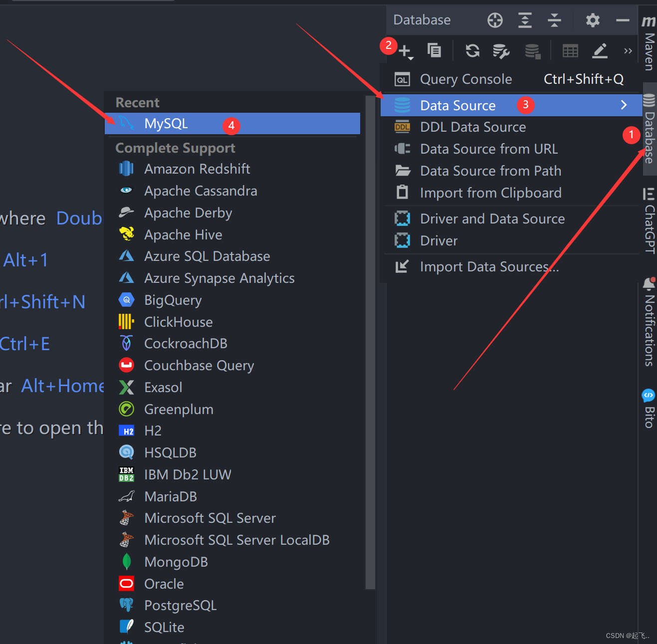The image size is (657, 644).
Task: Click the Collapse All icon
Action: [554, 20]
